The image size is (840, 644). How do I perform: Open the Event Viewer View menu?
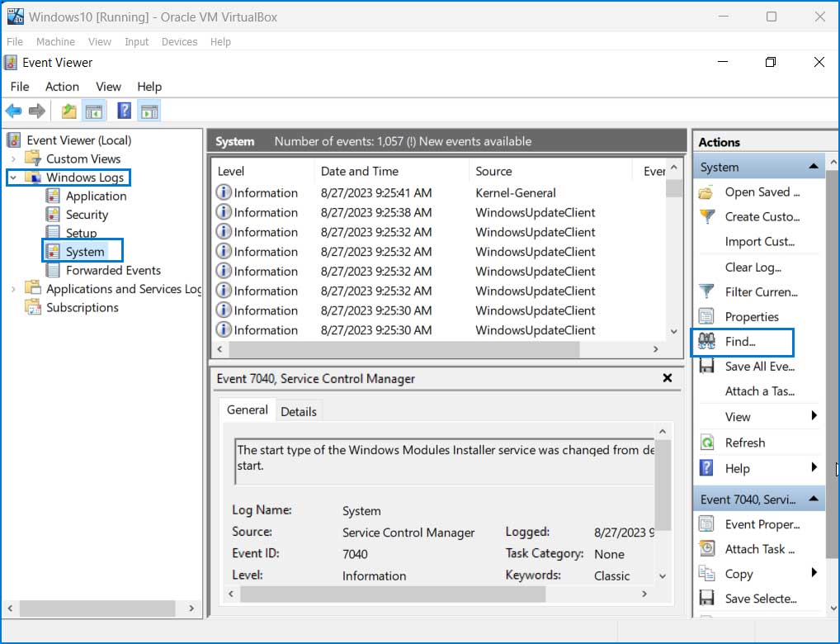point(108,87)
